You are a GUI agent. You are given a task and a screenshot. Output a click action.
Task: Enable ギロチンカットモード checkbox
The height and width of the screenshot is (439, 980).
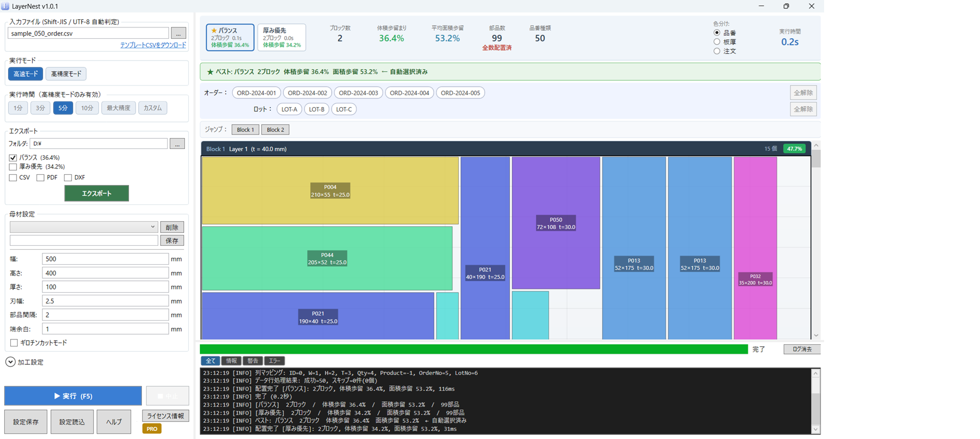[14, 343]
